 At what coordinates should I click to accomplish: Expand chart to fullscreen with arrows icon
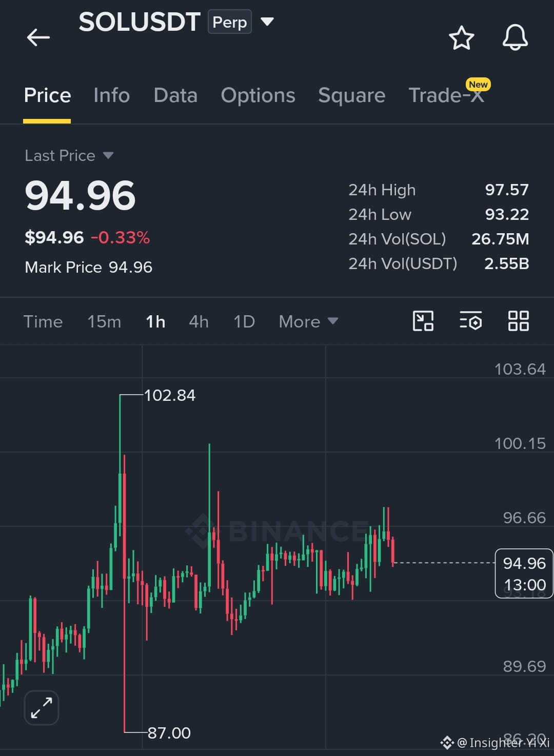pos(42,708)
